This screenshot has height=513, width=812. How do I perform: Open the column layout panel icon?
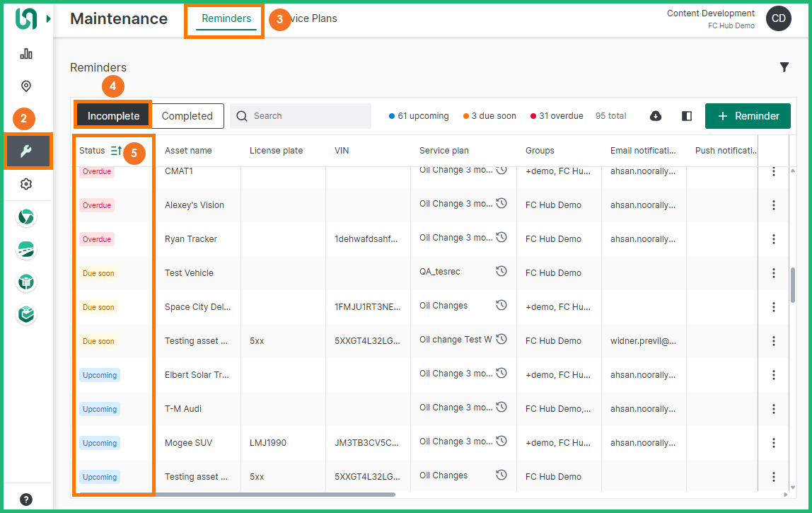pyautogui.click(x=687, y=116)
